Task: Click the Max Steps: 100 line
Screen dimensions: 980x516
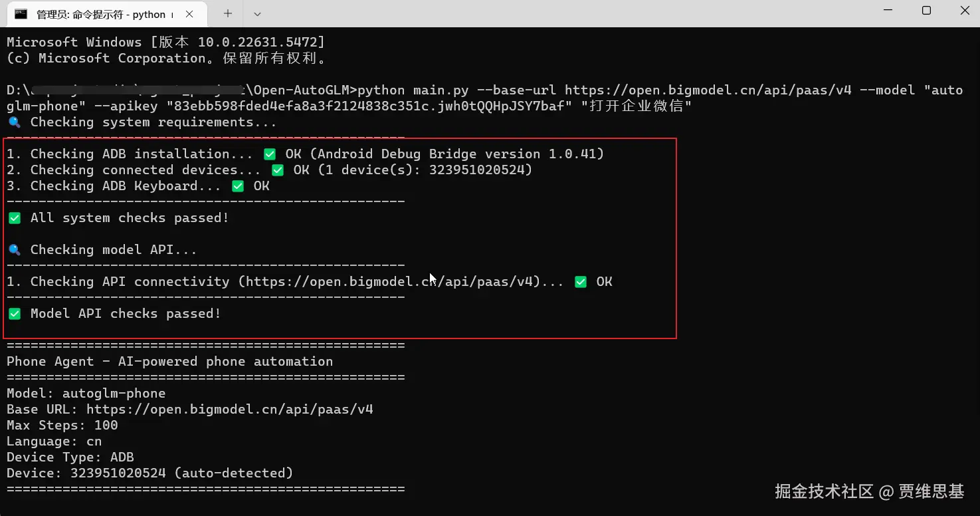Action: pyautogui.click(x=62, y=426)
